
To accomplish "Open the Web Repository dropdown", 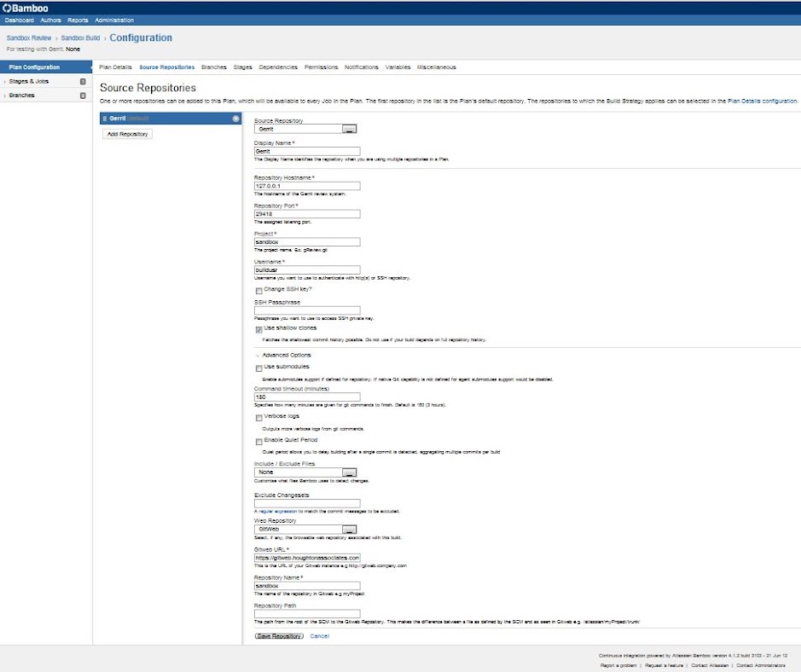I will [x=305, y=530].
